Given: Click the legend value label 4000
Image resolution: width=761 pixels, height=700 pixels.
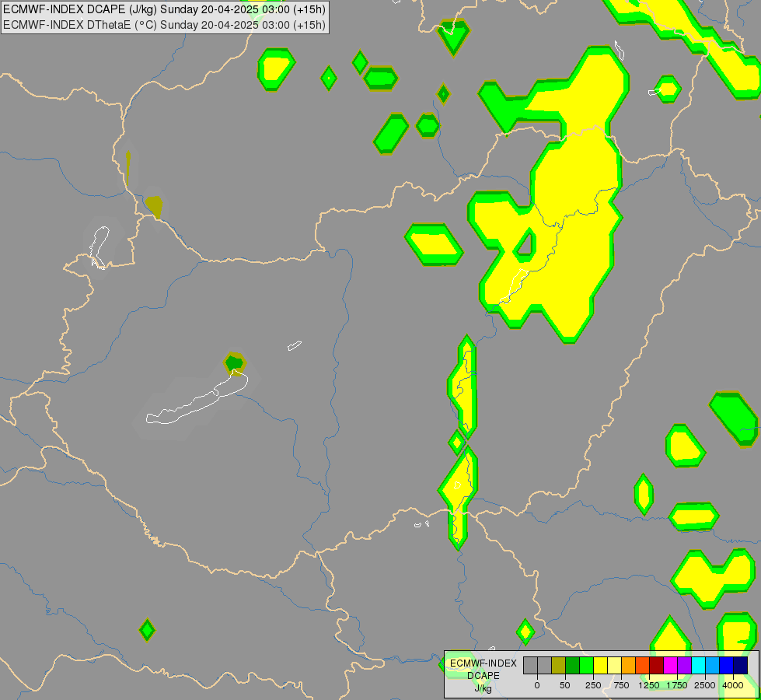Looking at the screenshot, I should (733, 685).
